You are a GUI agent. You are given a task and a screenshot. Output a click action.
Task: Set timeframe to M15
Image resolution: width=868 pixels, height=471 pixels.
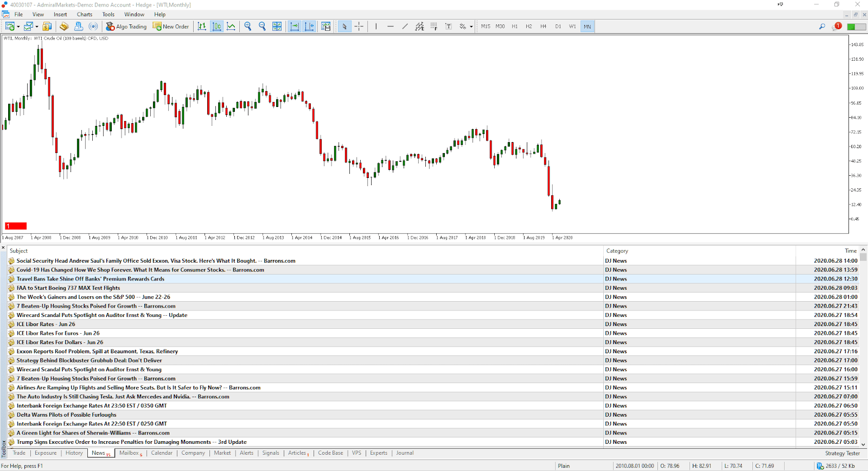click(486, 26)
